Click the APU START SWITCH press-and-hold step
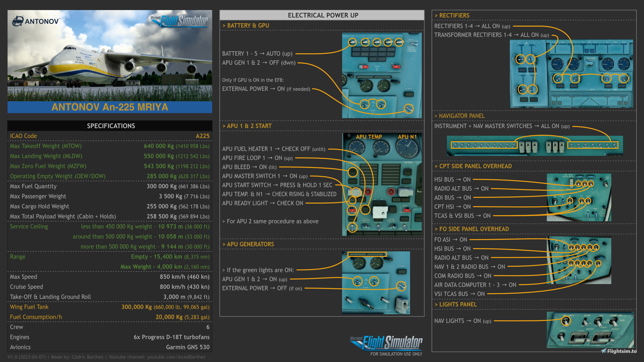This screenshot has height=362, width=644. (x=277, y=185)
